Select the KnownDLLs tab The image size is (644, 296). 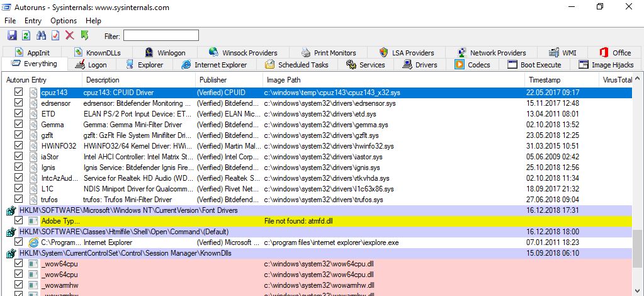98,53
